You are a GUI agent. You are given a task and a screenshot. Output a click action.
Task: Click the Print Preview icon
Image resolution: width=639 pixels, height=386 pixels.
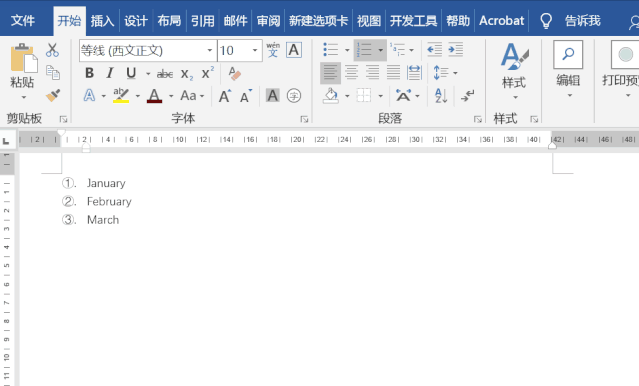point(625,54)
